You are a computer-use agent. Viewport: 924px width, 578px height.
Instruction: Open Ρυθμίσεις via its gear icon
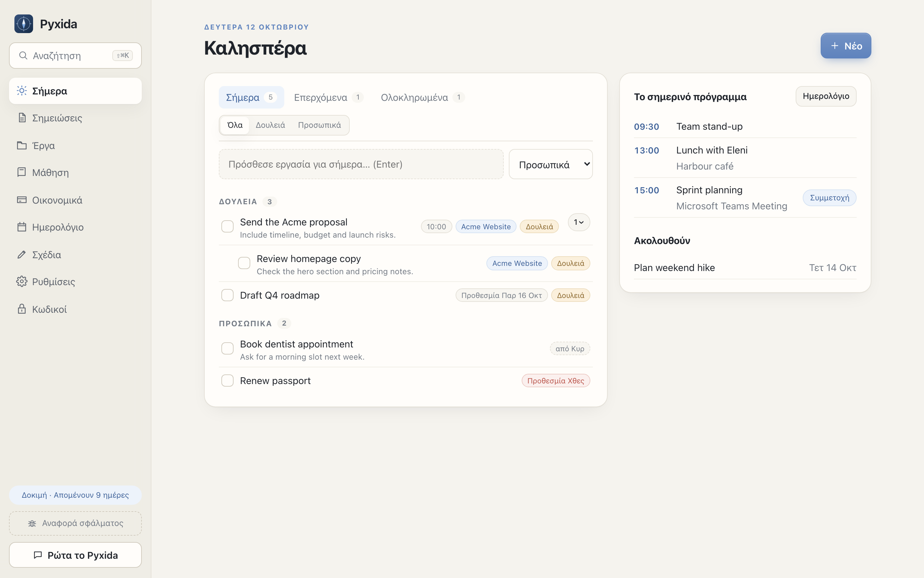pos(22,282)
